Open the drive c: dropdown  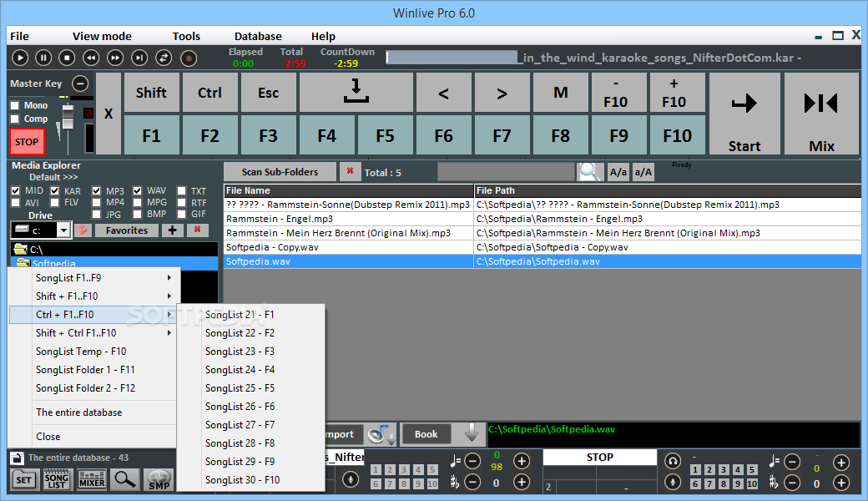pos(63,230)
